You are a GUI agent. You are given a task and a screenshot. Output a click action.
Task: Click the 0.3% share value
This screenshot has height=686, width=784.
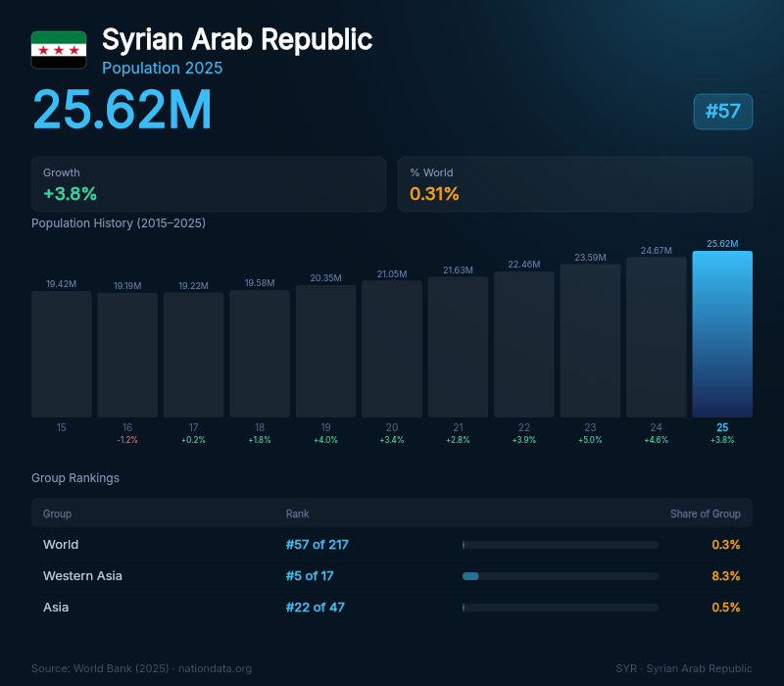[x=725, y=545]
